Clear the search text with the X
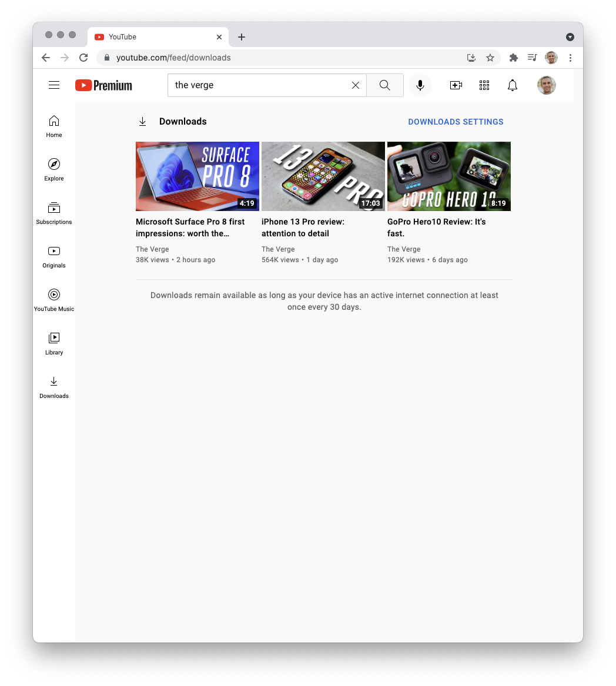 (x=356, y=85)
